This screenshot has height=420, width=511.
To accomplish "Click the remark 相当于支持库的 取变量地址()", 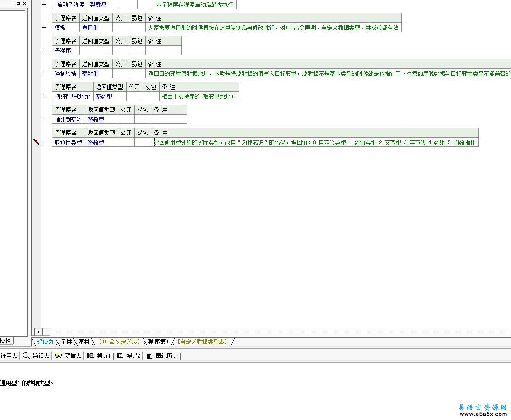I will tap(199, 96).
